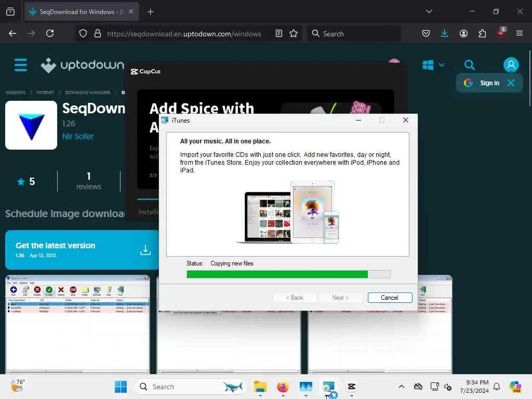This screenshot has height=399, width=532.
Task: Open Firefox downloads panel
Action: tap(445, 33)
